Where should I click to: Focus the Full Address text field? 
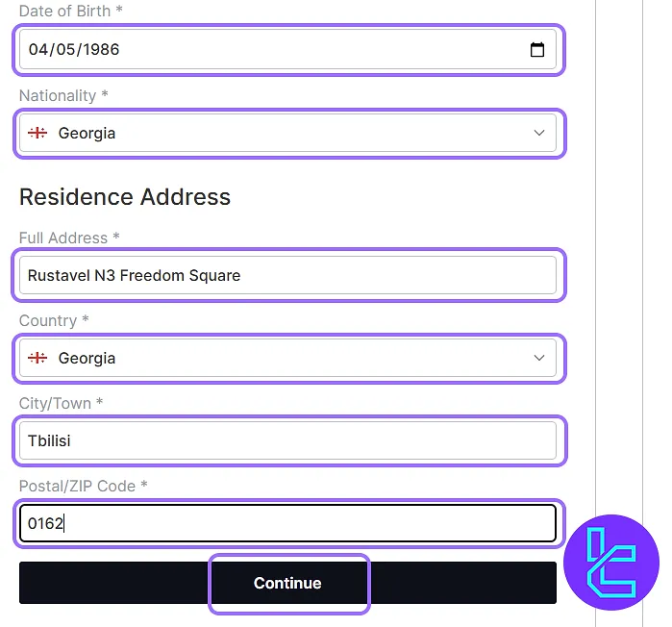(288, 275)
